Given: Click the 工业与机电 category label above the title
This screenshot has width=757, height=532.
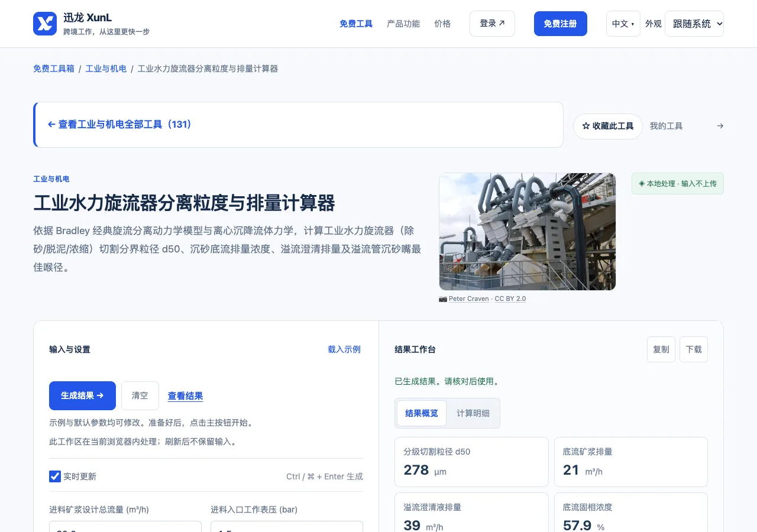Looking at the screenshot, I should [51, 179].
